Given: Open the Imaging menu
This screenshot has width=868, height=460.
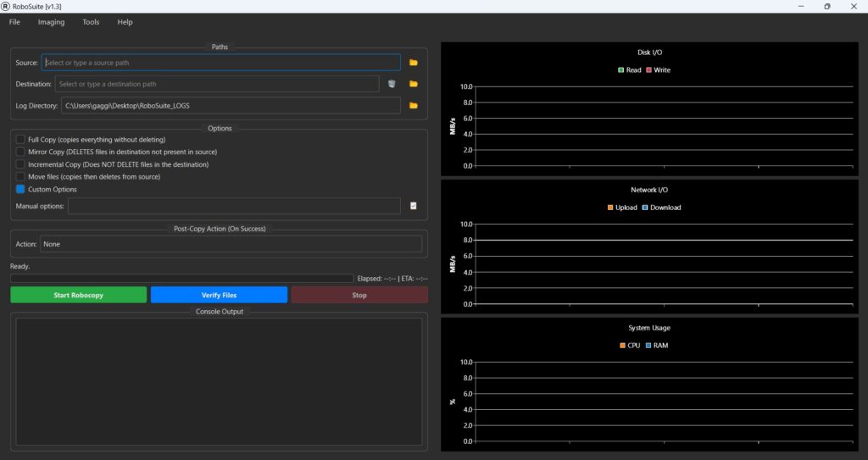Looking at the screenshot, I should 51,22.
